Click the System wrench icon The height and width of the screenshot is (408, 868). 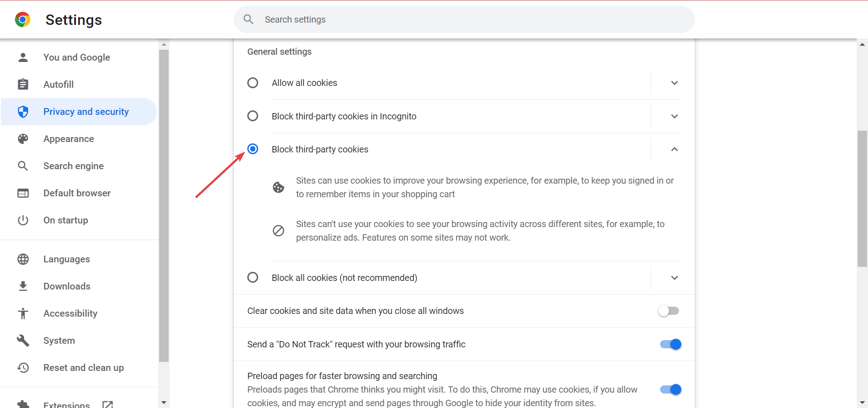pyautogui.click(x=23, y=341)
